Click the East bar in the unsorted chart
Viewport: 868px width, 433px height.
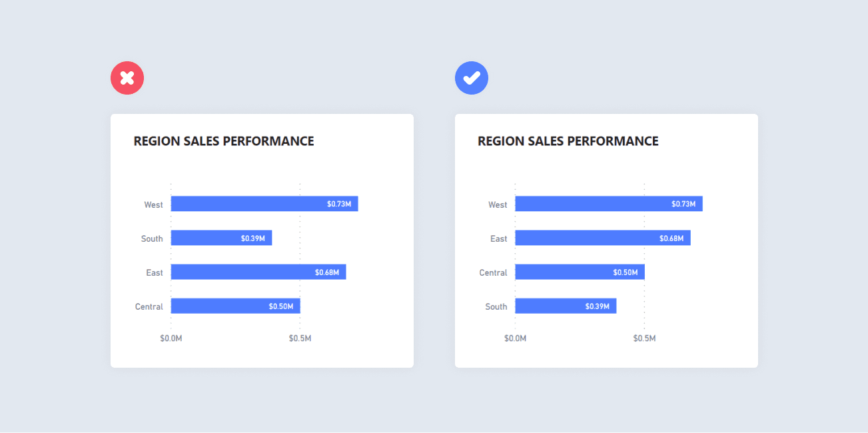(x=258, y=272)
